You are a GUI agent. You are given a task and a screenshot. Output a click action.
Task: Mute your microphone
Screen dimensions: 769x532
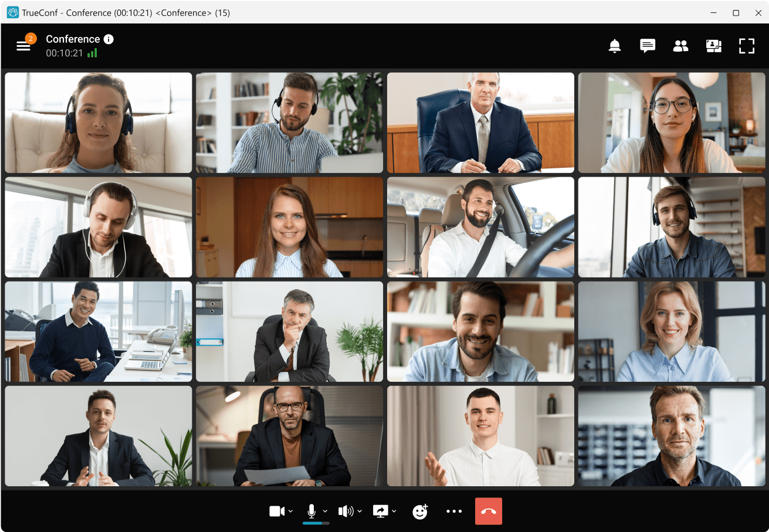coord(311,509)
